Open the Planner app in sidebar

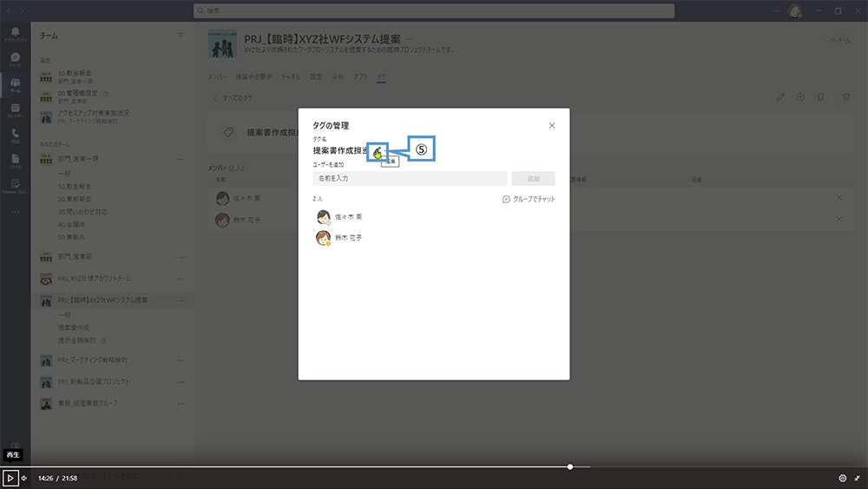pyautogui.click(x=16, y=186)
